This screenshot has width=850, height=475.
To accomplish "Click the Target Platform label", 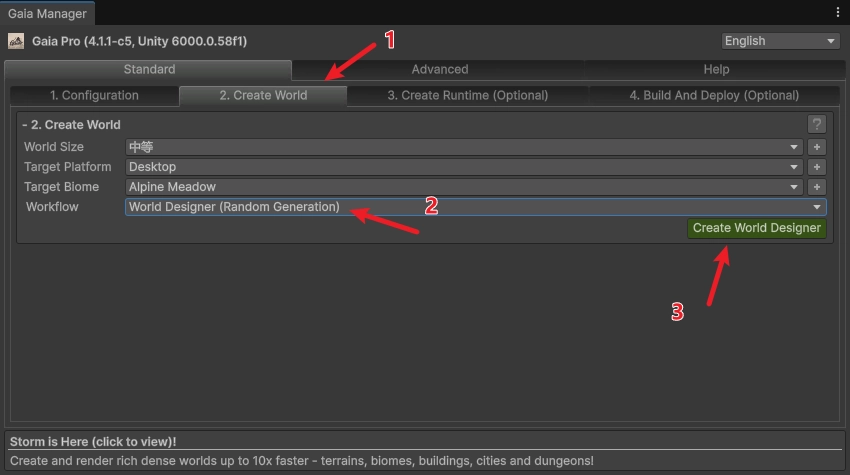I will click(x=67, y=167).
